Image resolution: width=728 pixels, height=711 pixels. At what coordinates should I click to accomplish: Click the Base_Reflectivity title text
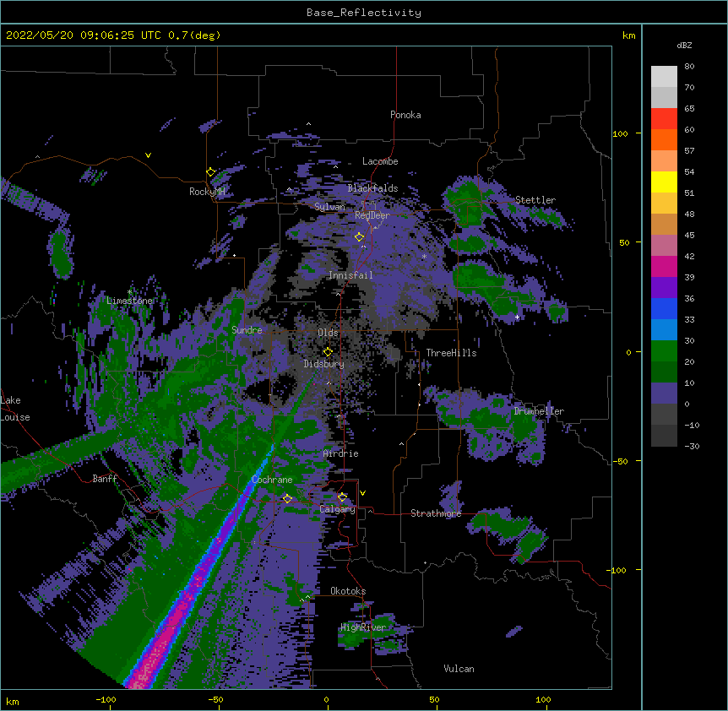(x=364, y=13)
